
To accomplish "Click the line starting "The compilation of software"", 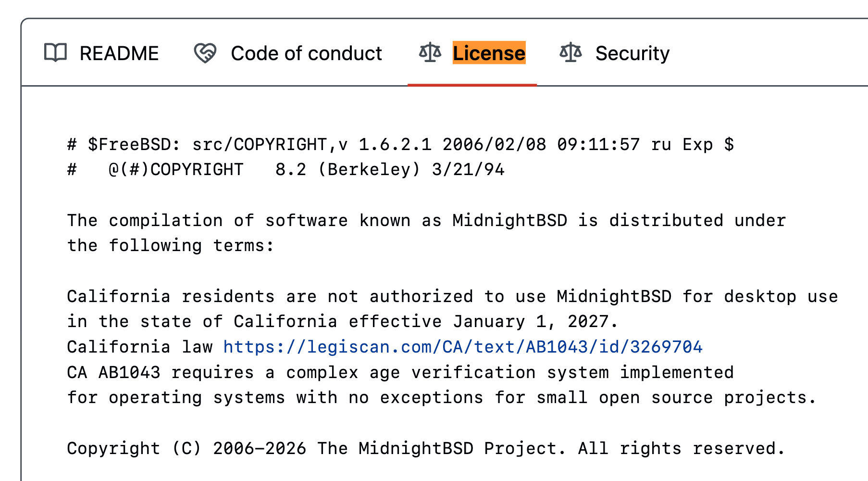I will pos(426,220).
